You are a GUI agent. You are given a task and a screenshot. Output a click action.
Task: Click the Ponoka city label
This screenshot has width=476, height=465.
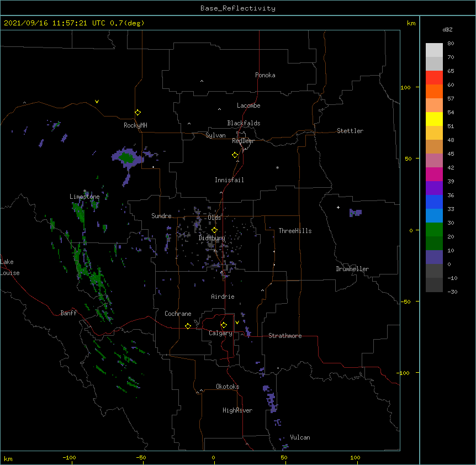pyautogui.click(x=265, y=75)
